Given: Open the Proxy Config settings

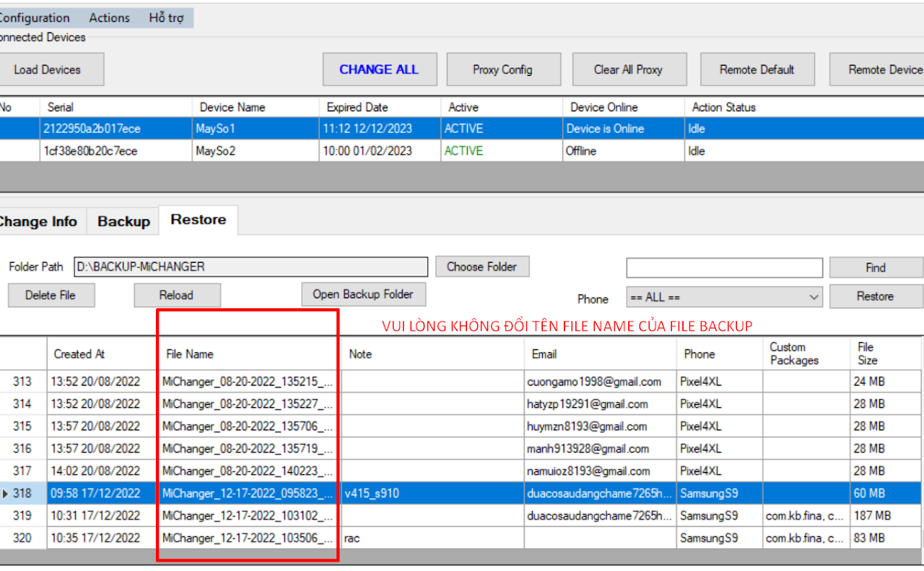Looking at the screenshot, I should [x=503, y=70].
